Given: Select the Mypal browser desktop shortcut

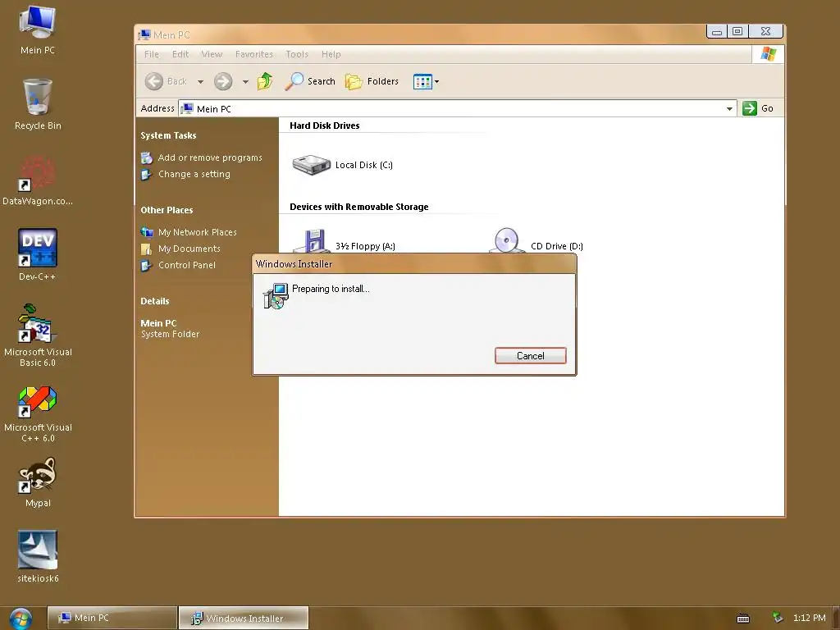Looking at the screenshot, I should tap(37, 482).
